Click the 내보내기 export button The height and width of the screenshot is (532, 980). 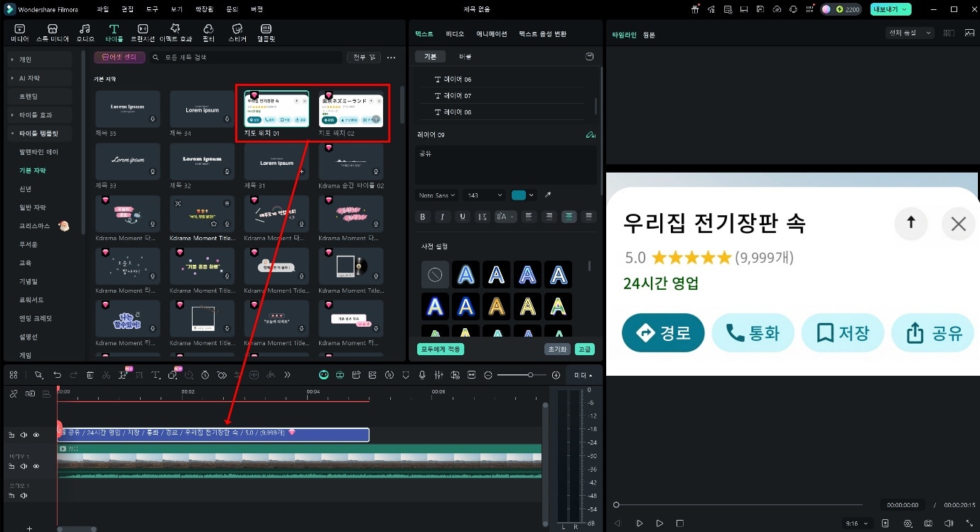885,9
